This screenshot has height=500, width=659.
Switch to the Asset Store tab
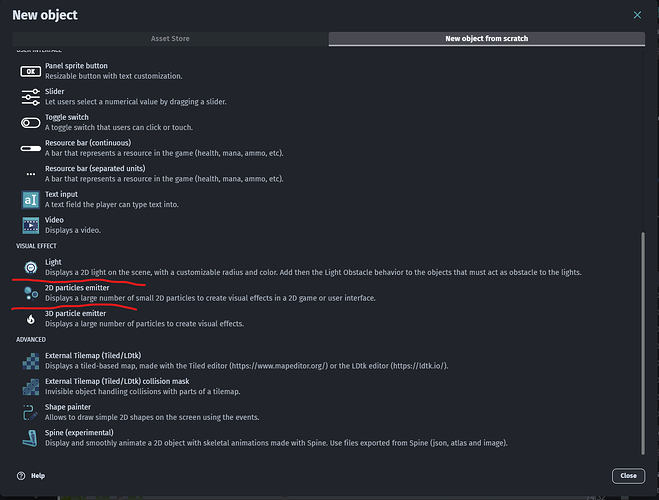point(169,39)
